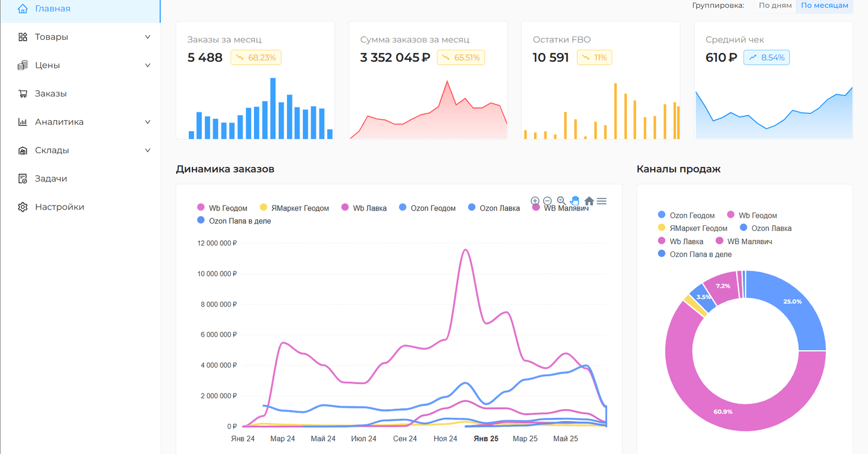868x454 pixels.
Task: Expand the Товары sidebar section
Action: coord(148,37)
